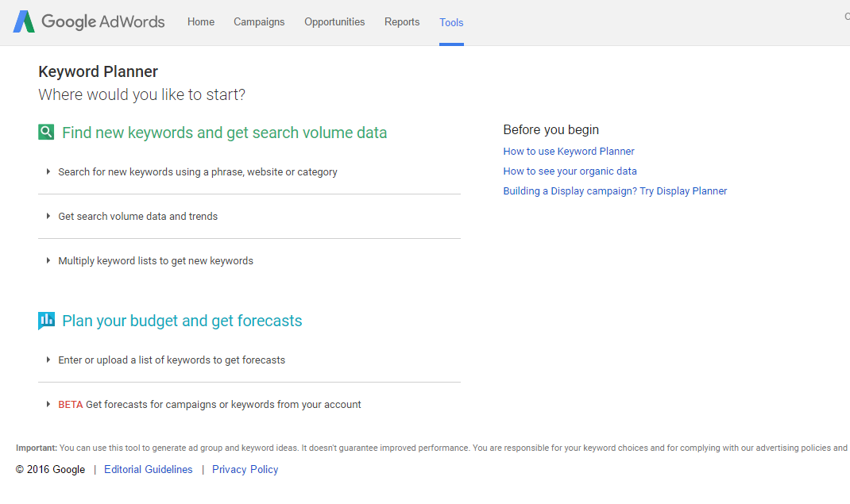Go to the Opportunities tab

click(x=334, y=21)
